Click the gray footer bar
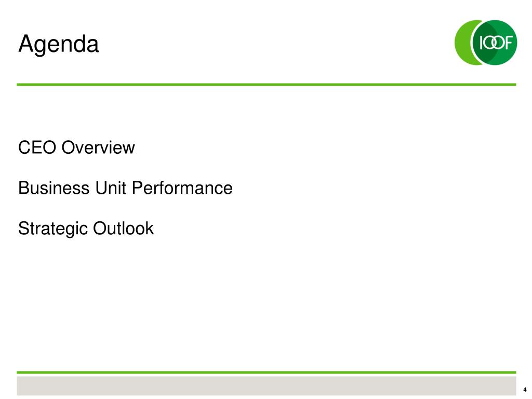Screen dimensions: 532x399 click(267, 386)
